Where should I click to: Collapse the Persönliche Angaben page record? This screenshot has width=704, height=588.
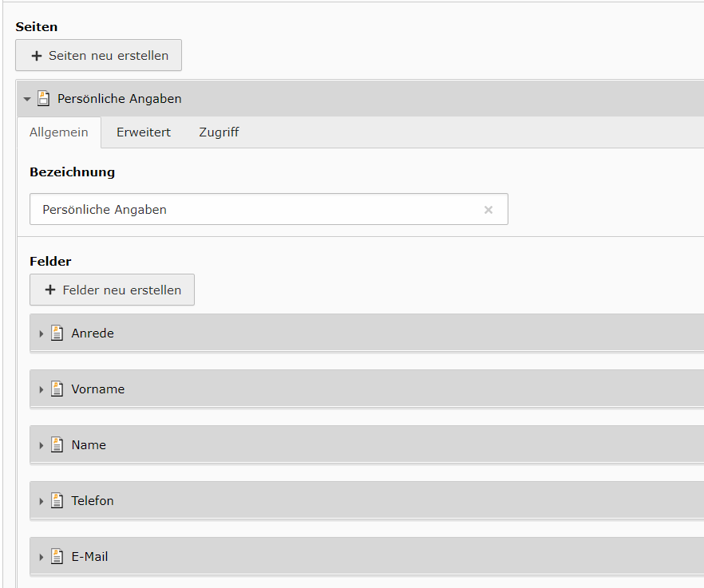(x=27, y=99)
